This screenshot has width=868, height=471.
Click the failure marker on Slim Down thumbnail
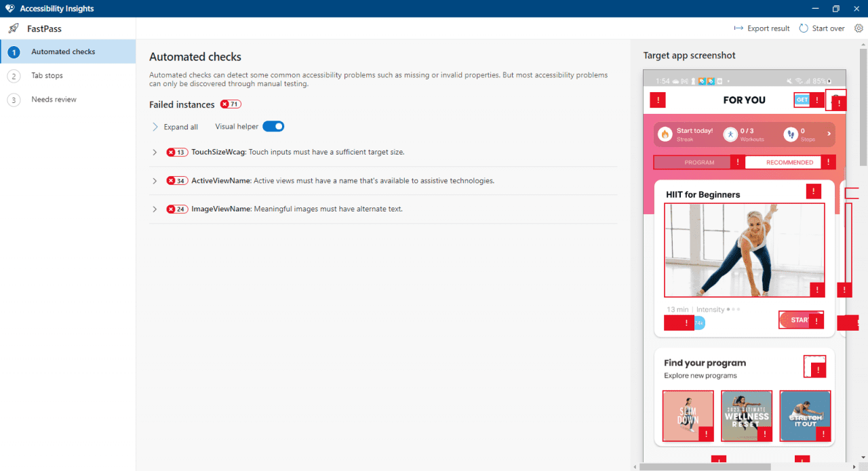coord(706,434)
